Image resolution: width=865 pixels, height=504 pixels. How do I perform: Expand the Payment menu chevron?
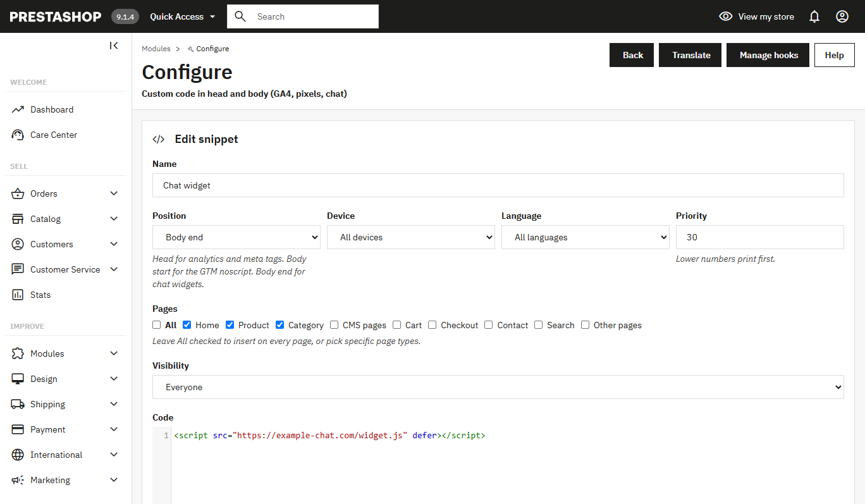(114, 429)
